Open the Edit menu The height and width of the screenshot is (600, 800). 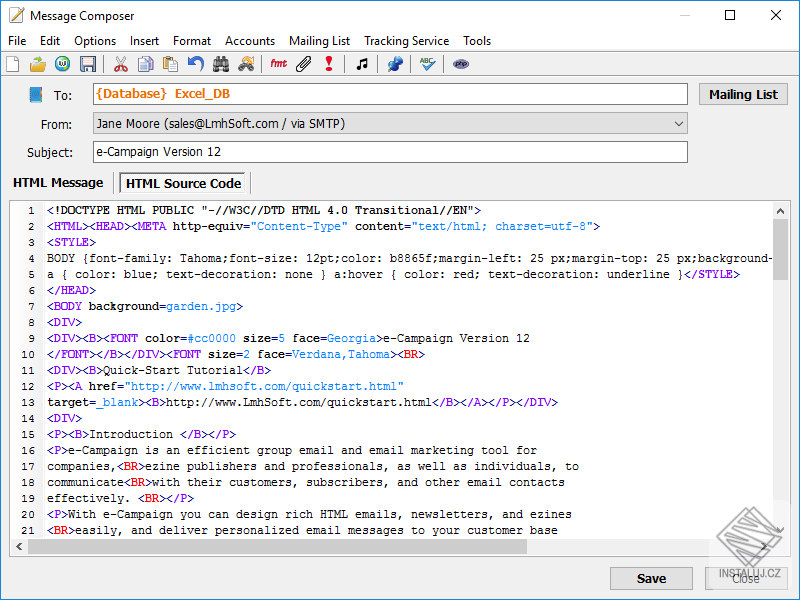[x=50, y=41]
